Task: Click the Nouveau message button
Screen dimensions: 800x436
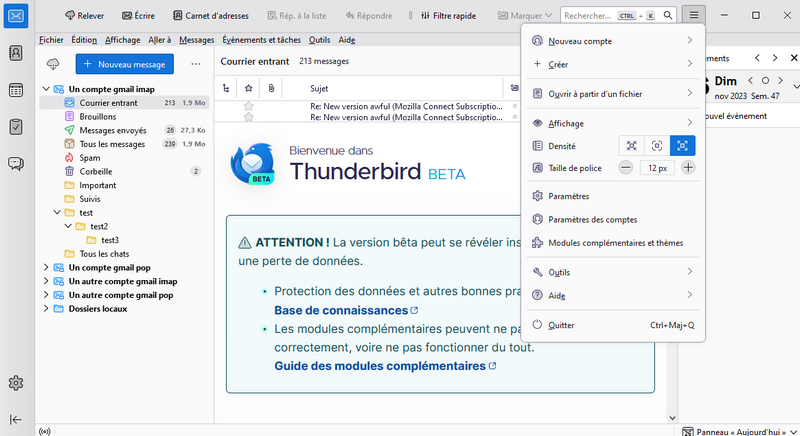Action: pyautogui.click(x=125, y=64)
